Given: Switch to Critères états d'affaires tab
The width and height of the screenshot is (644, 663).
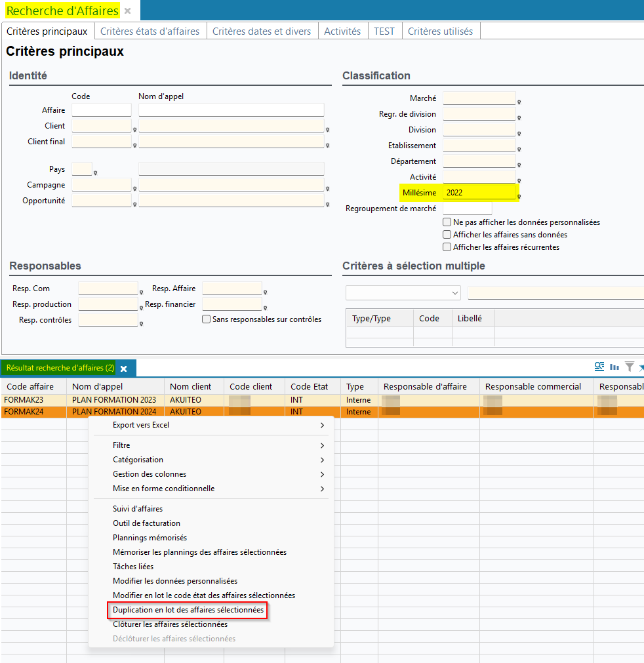Looking at the screenshot, I should [150, 31].
